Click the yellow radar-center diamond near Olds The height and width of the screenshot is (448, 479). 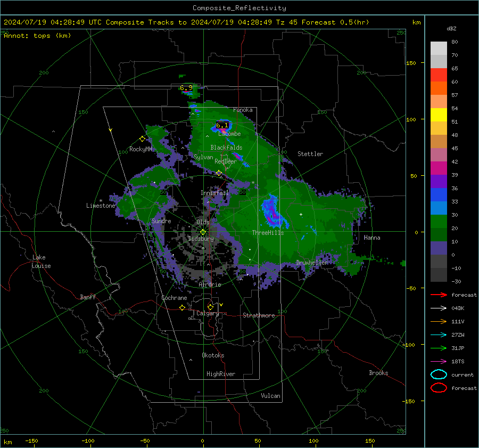coord(203,232)
